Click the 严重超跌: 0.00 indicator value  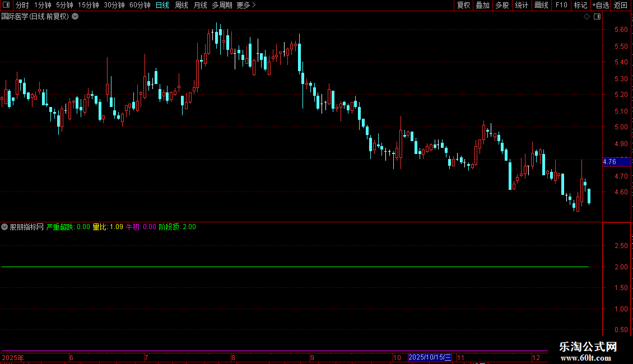click(x=68, y=227)
